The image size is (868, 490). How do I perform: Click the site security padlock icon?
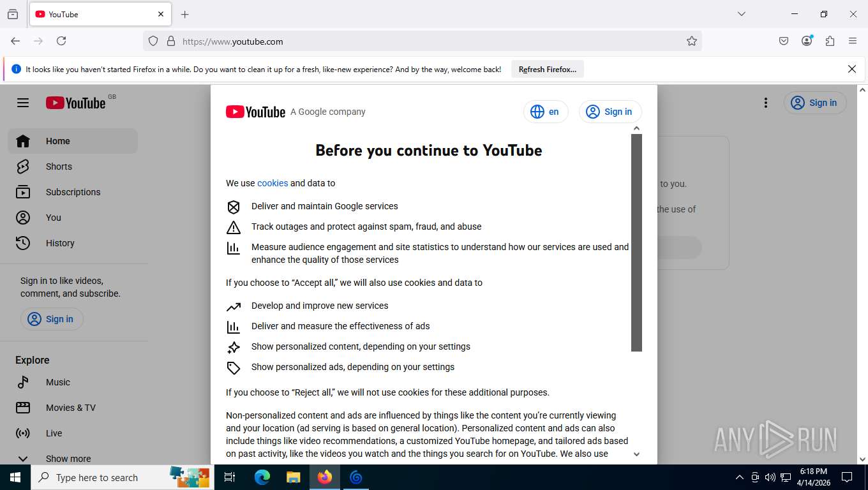(170, 41)
